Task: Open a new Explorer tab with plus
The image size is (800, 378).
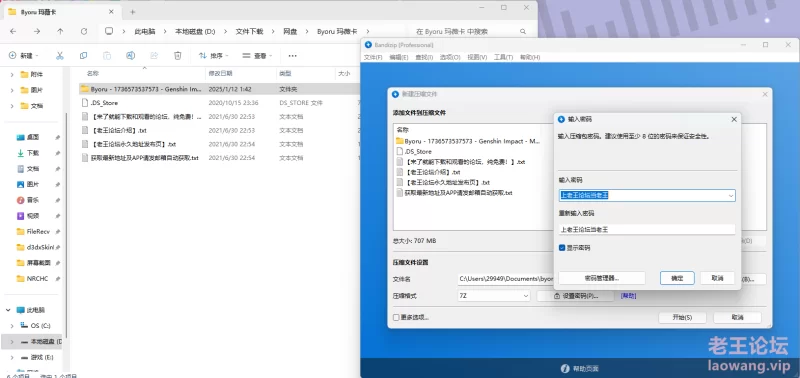Action: [133, 12]
